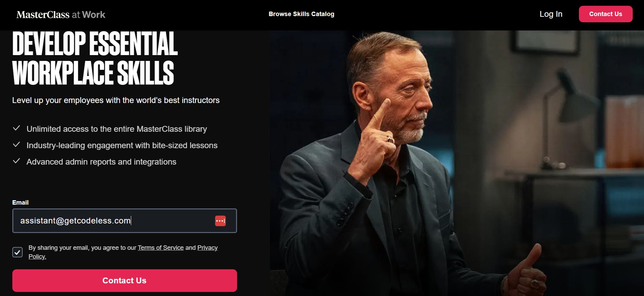Viewport: 644px width, 296px height.
Task: Click the LastPass icon in the email field
Action: [x=221, y=221]
